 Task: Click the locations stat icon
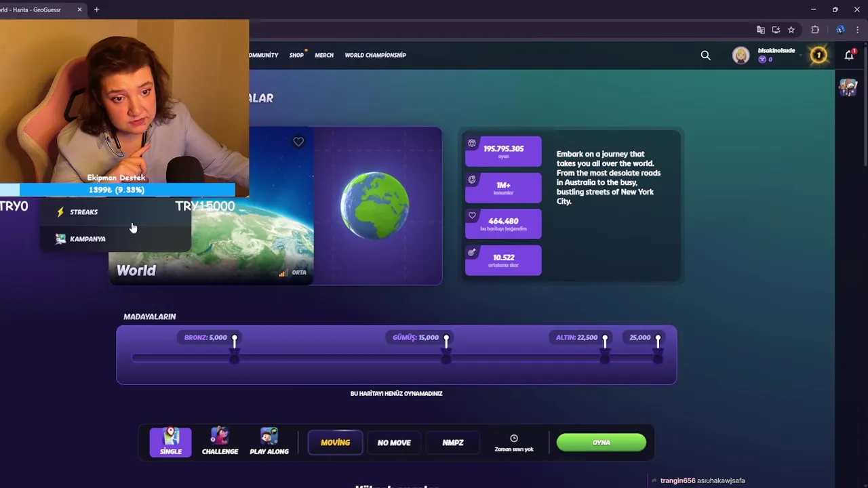[472, 180]
